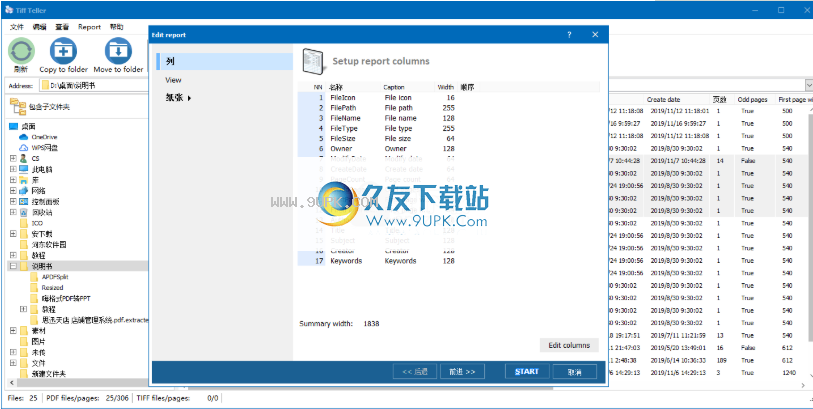Select the Owner column row
This screenshot has width=813, height=409.
click(377, 149)
